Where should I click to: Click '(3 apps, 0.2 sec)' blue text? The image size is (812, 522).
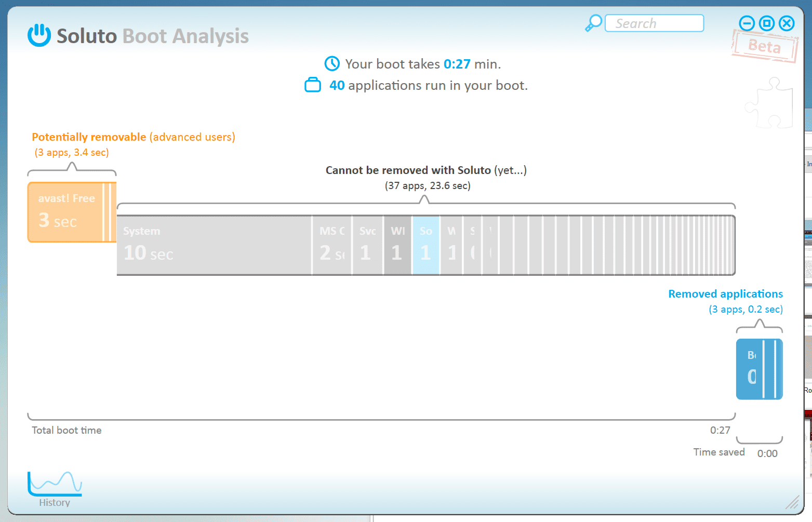click(746, 310)
